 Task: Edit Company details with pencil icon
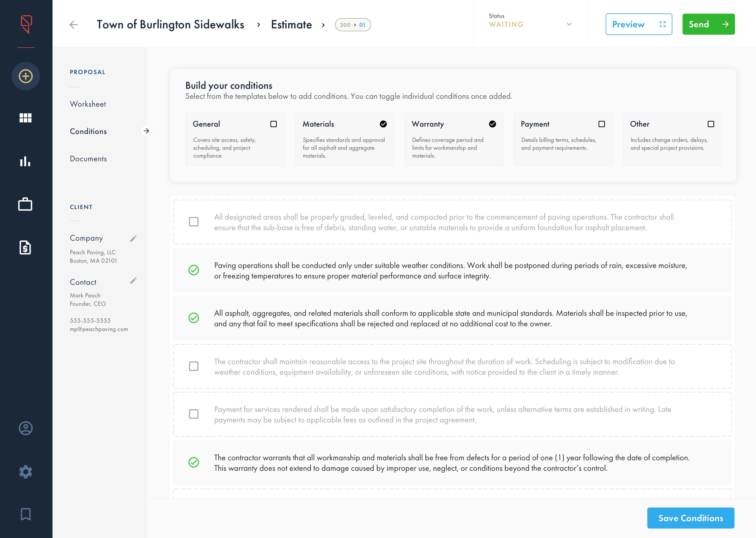click(x=133, y=239)
